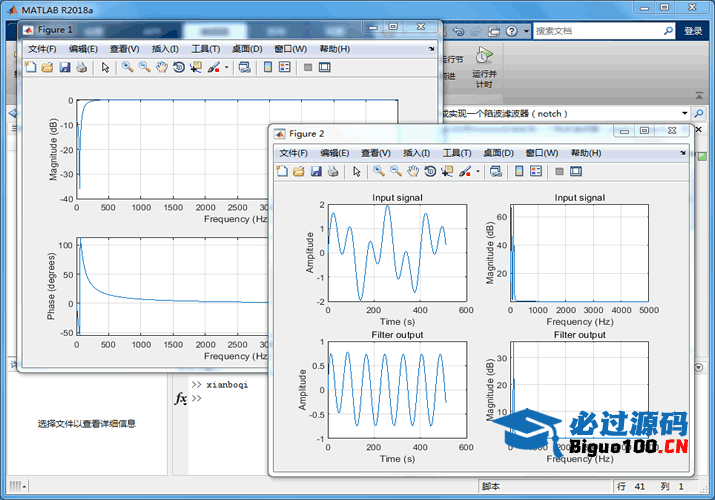Open 帮助(H) menu in Figure 1
Viewport: 715px width, 500px height.
[x=335, y=49]
